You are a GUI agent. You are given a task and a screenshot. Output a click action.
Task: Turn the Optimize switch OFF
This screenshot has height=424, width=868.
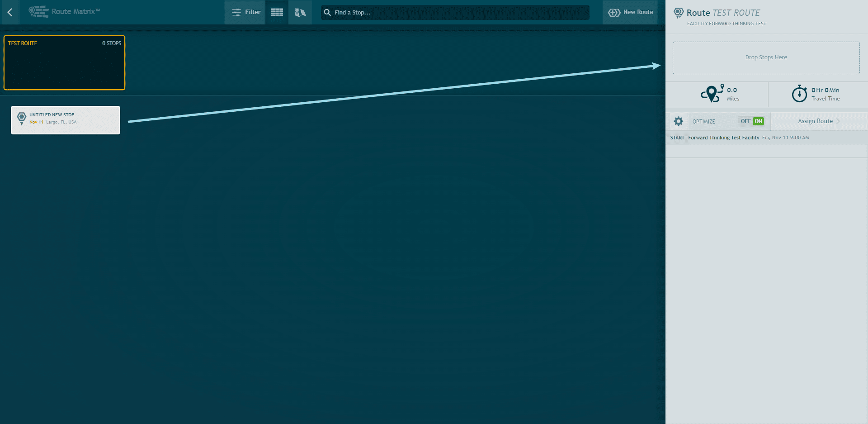745,121
